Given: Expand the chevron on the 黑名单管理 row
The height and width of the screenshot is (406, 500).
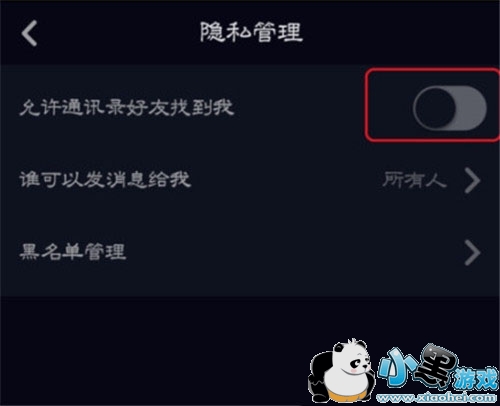Looking at the screenshot, I should [x=473, y=252].
